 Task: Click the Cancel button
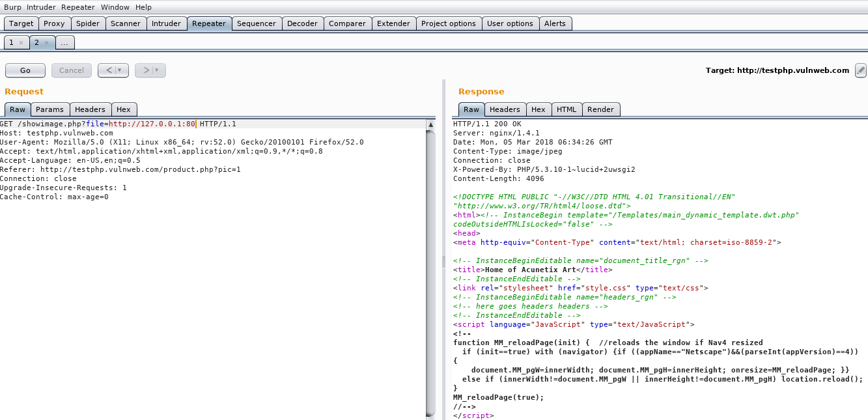72,70
